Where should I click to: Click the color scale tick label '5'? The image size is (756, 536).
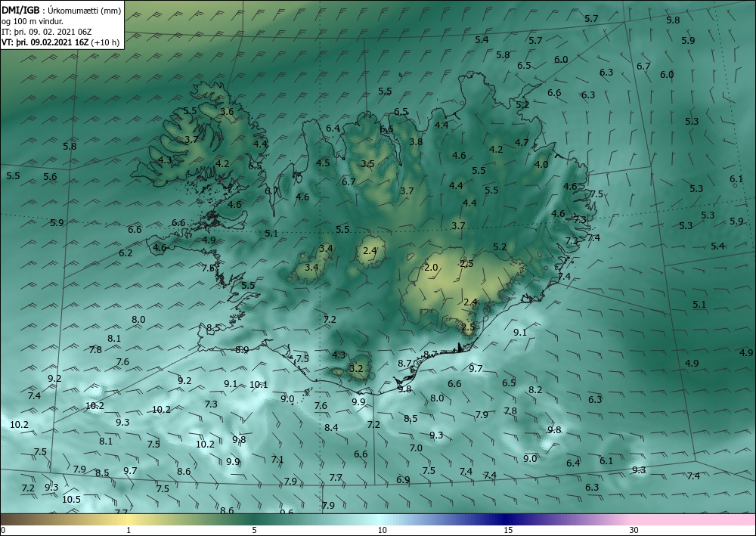pyautogui.click(x=254, y=531)
